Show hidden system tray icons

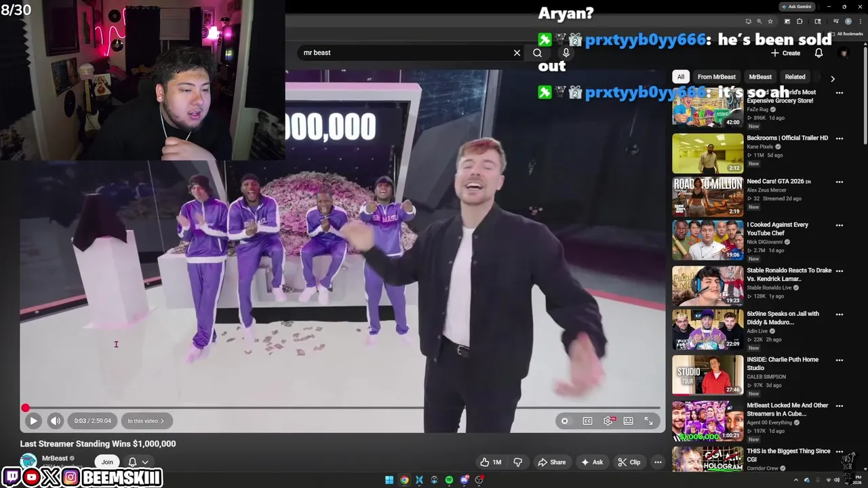click(796, 480)
